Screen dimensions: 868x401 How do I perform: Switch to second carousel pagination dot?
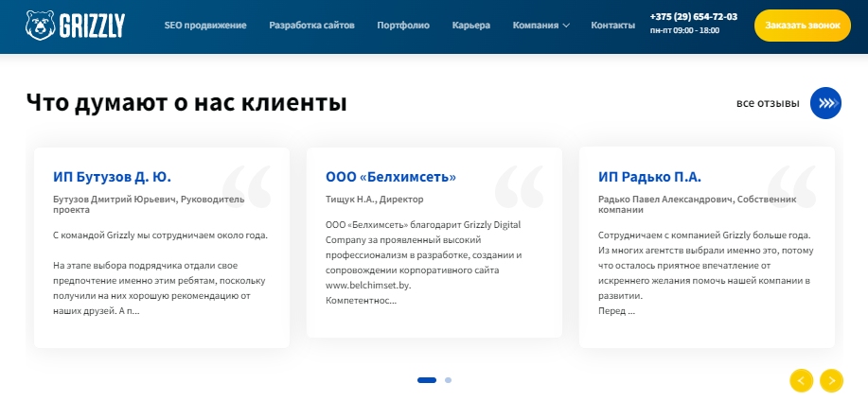pos(448,380)
